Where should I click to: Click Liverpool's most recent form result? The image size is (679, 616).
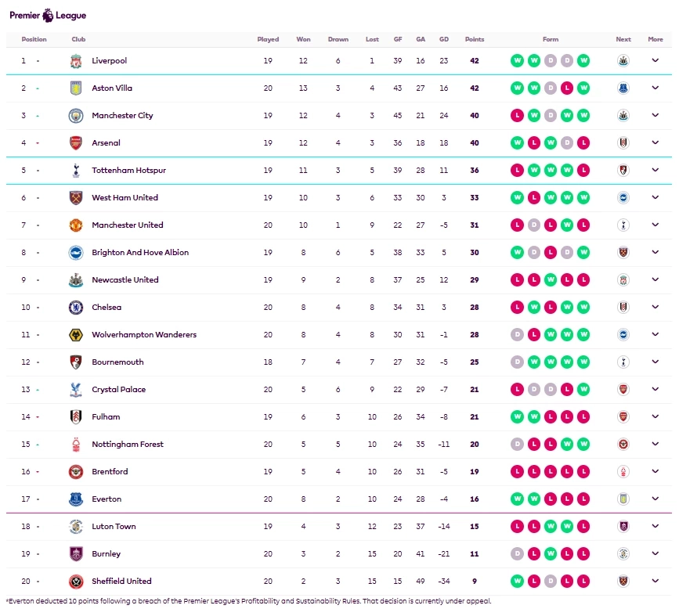click(583, 61)
